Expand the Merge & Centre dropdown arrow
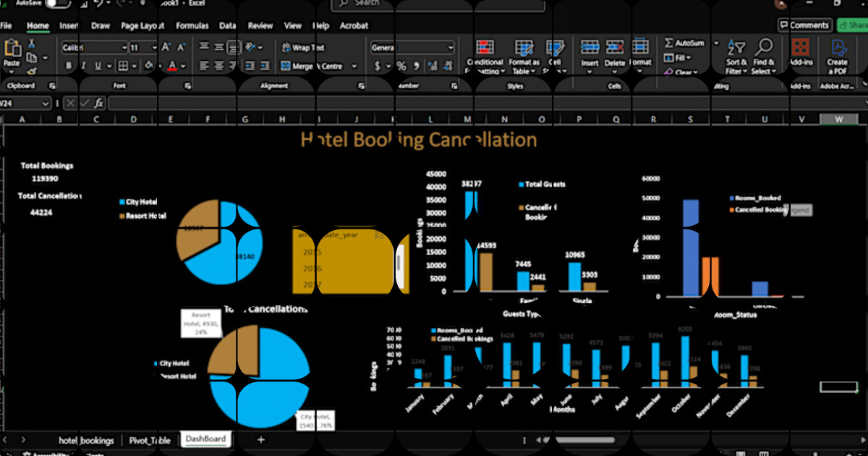This screenshot has width=868, height=456. (354, 66)
